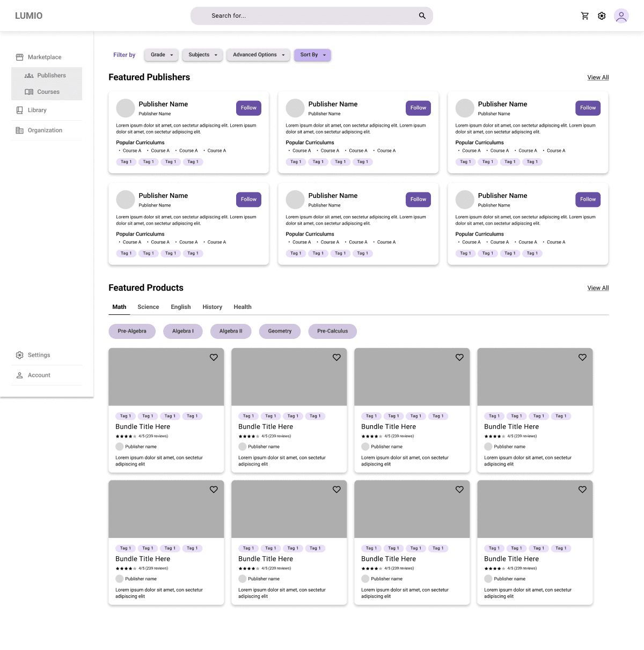The height and width of the screenshot is (650, 644).
Task: Filter by the Pre-Calculus chip
Action: 333,331
